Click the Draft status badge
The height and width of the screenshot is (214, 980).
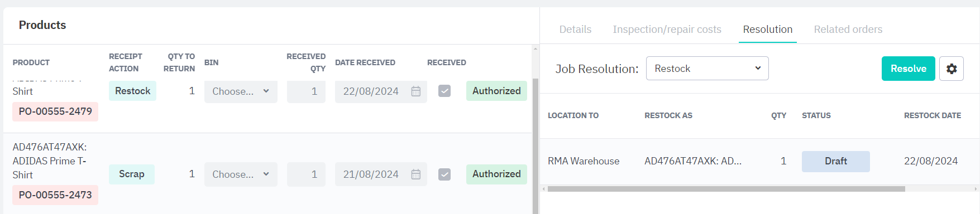click(x=836, y=162)
